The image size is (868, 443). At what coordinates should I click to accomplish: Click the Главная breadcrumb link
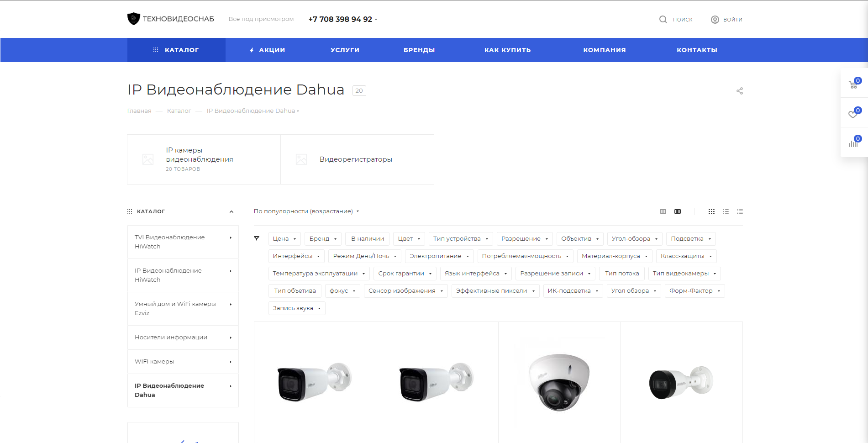139,111
